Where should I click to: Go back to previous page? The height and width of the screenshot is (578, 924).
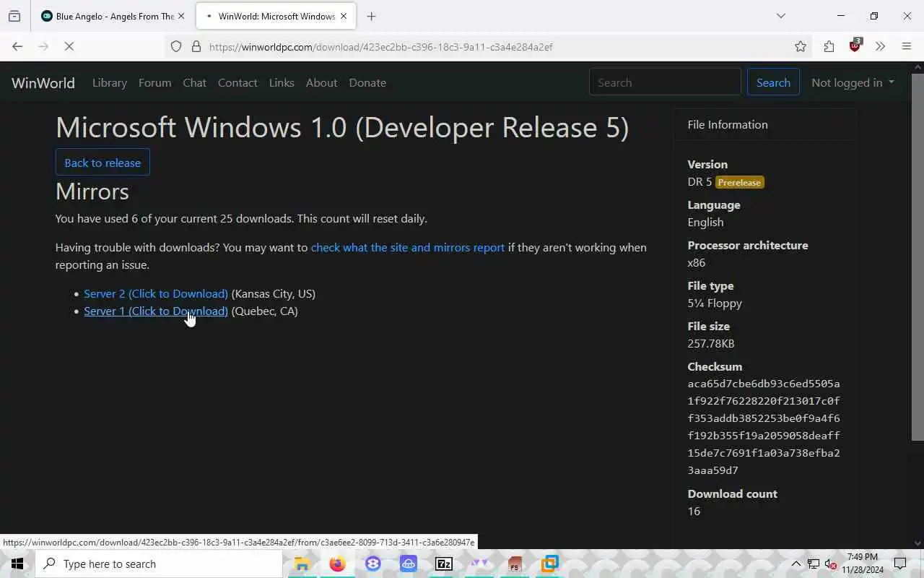tap(17, 46)
